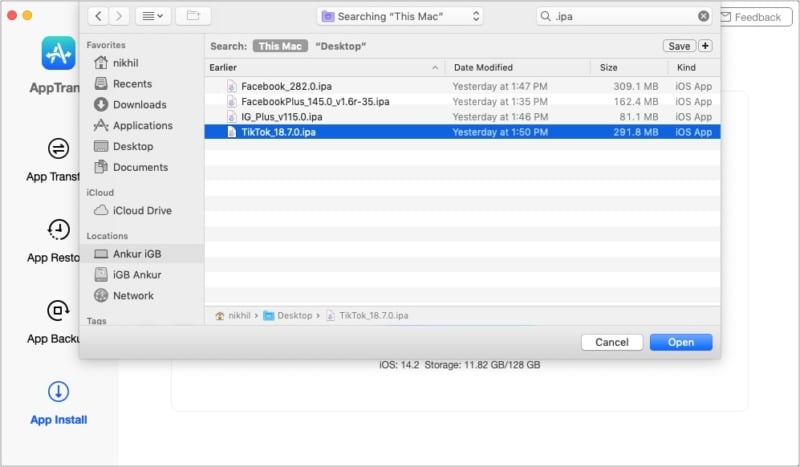This screenshot has width=800, height=467.
Task: Click the AppTrans app logo
Action: click(x=58, y=53)
